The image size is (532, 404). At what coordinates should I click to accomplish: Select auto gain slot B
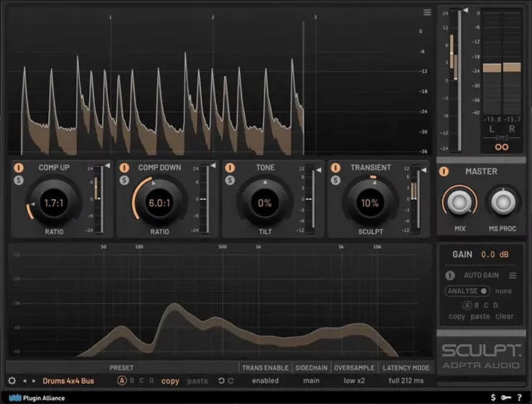coord(477,306)
